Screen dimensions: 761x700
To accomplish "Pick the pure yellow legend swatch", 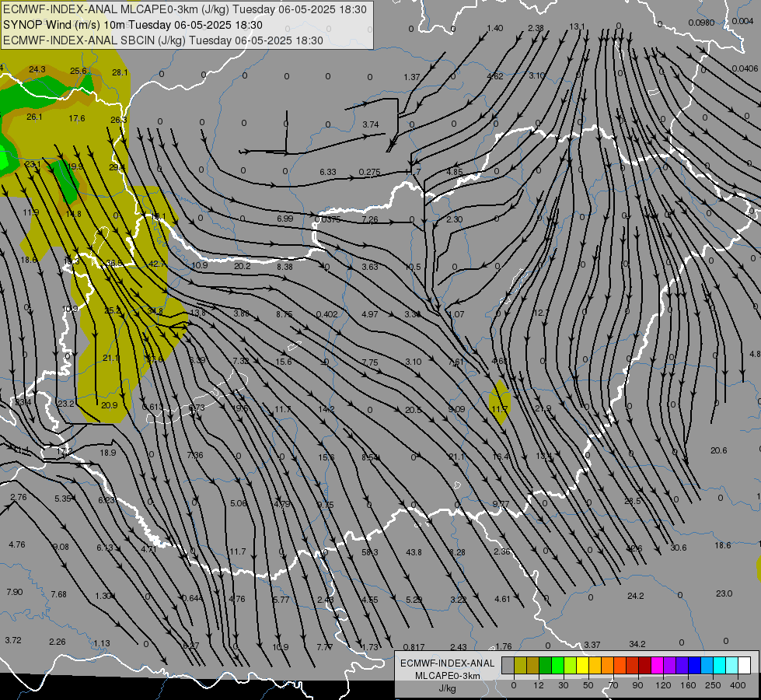I will [x=582, y=665].
